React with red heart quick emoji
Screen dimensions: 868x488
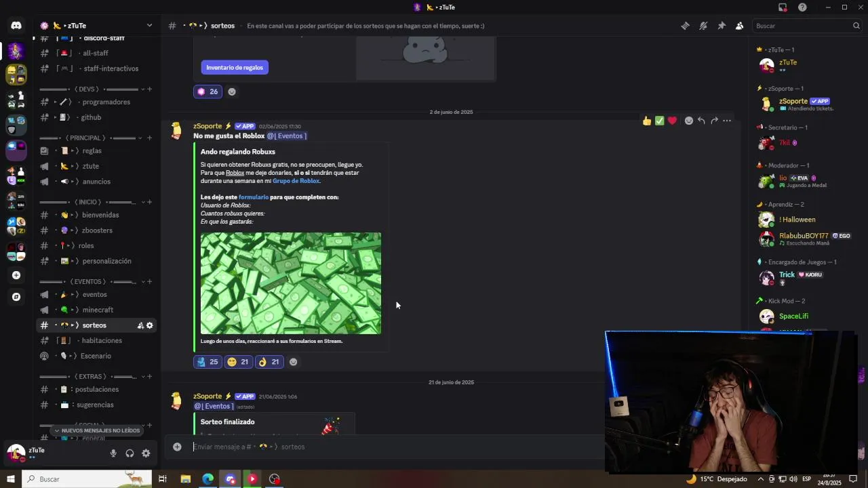[672, 121]
